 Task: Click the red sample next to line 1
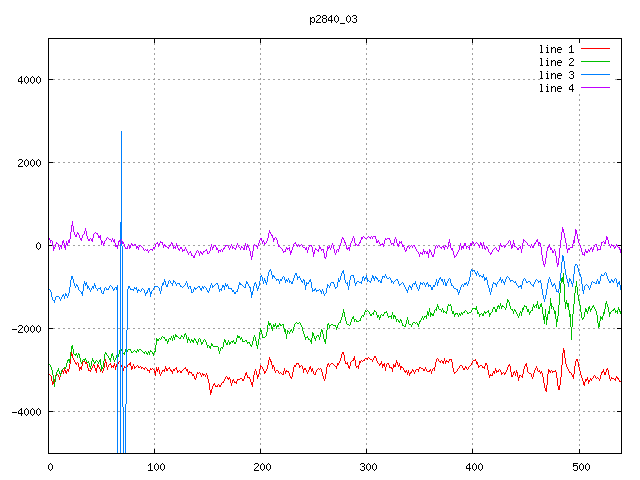click(595, 49)
